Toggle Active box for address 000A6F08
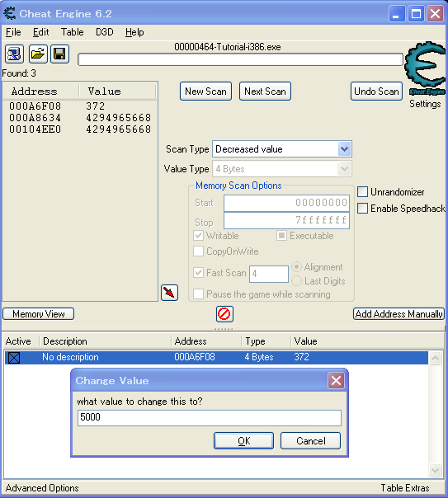The image size is (448, 498). (14, 358)
